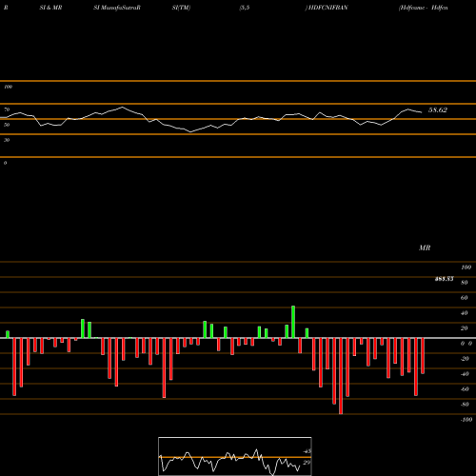Click the 29 value in the mini chart
476x476 pixels.
(307, 463)
